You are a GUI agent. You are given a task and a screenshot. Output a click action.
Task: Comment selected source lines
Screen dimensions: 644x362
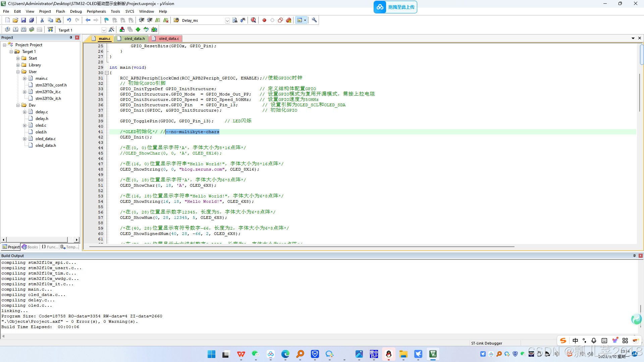click(x=158, y=20)
